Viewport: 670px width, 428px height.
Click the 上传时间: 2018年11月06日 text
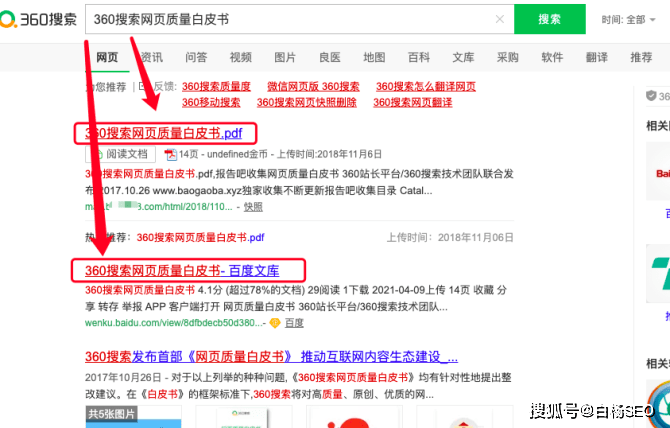(450, 237)
